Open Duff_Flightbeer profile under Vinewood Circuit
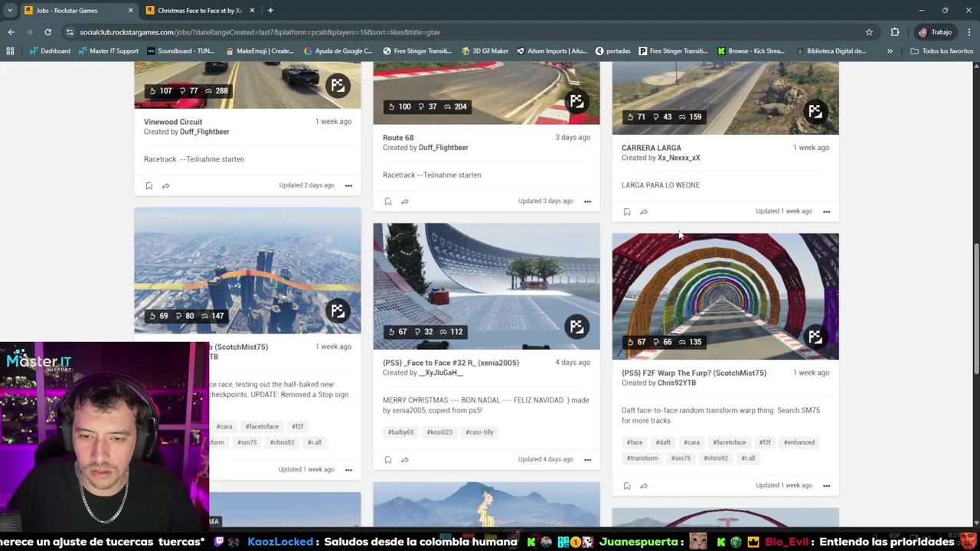This screenshot has height=551, width=980. pos(204,132)
